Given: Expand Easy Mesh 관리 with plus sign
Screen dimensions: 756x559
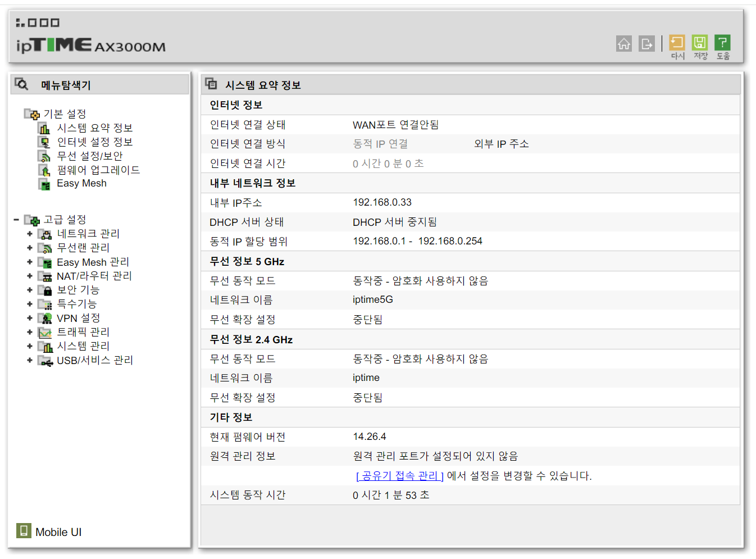Looking at the screenshot, I should [30, 262].
